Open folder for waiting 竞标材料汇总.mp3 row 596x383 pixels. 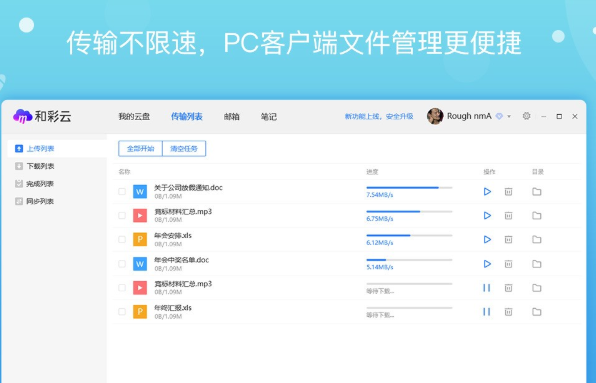536,288
